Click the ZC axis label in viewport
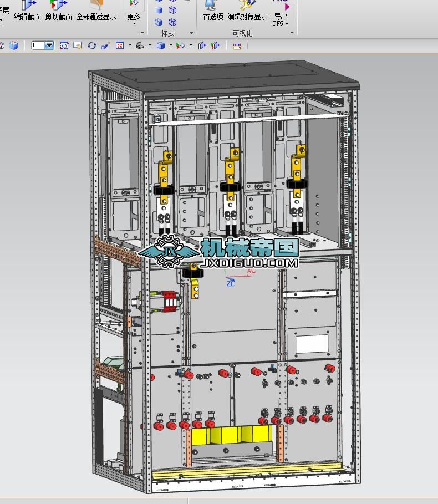Screen dimensions: 438x504 231,283
